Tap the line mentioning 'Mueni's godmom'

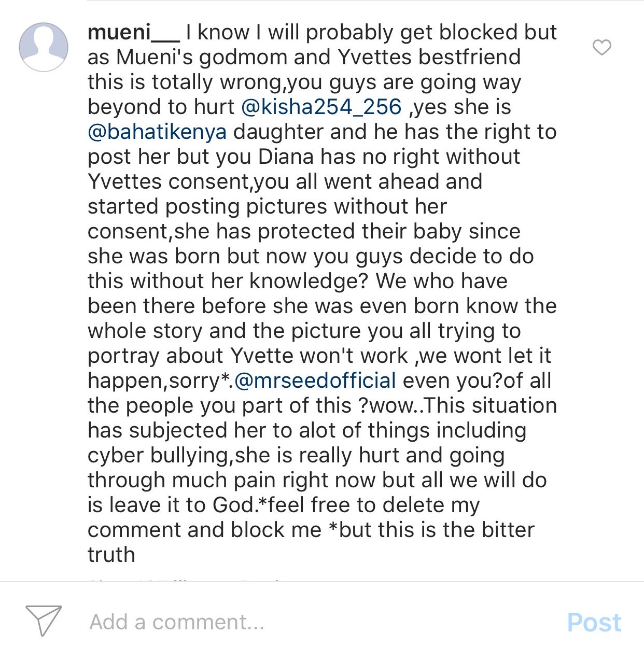click(x=304, y=58)
